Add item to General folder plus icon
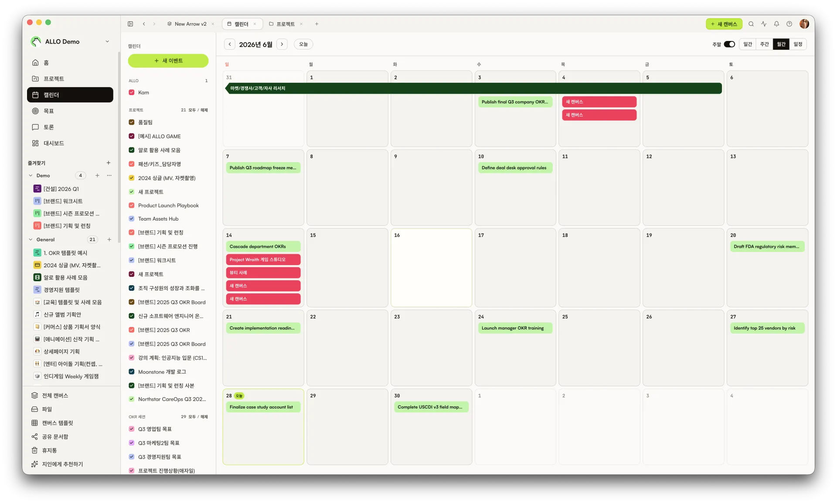Image resolution: width=837 pixels, height=504 pixels. (x=109, y=240)
